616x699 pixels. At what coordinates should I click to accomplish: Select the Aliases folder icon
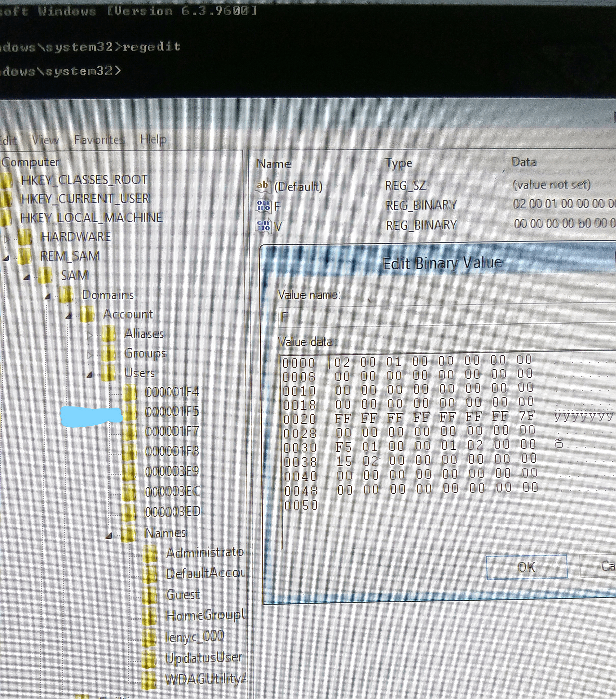(x=109, y=334)
